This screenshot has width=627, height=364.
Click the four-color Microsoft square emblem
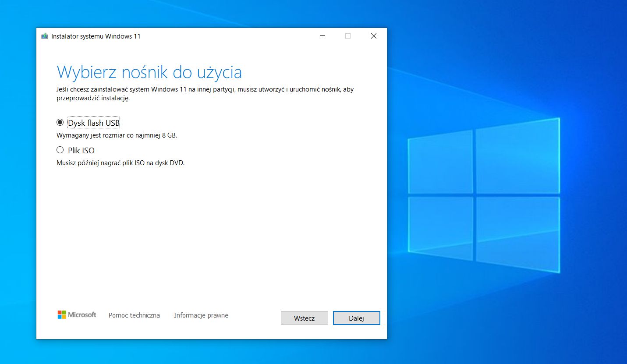coord(61,315)
